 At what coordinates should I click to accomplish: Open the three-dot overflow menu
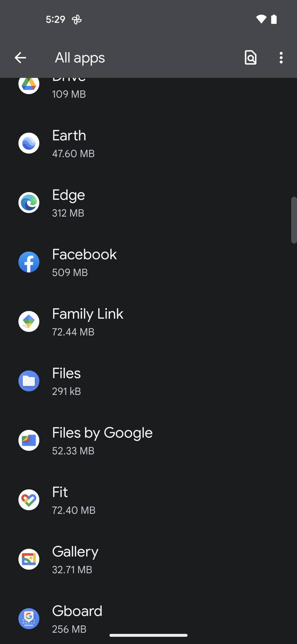coord(281,58)
